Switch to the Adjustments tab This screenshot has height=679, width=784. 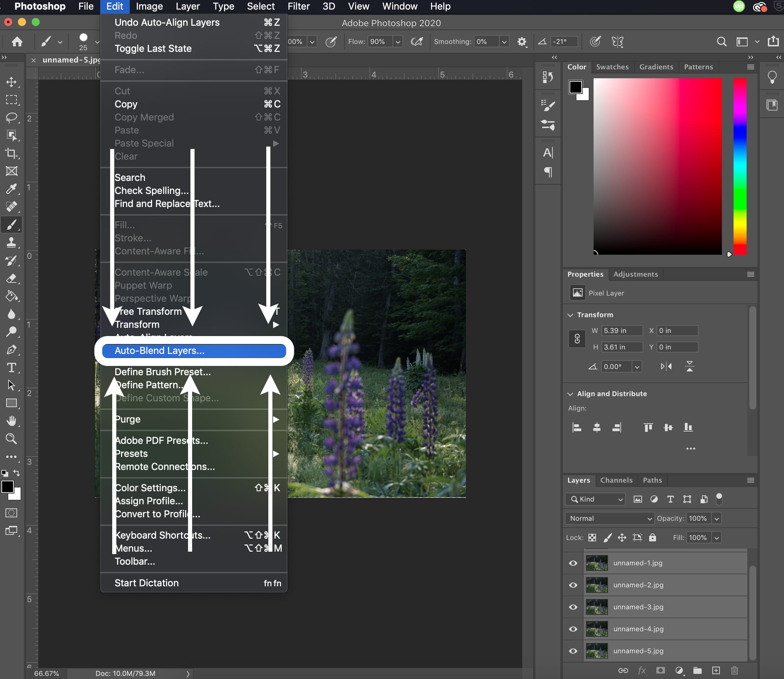[635, 274]
